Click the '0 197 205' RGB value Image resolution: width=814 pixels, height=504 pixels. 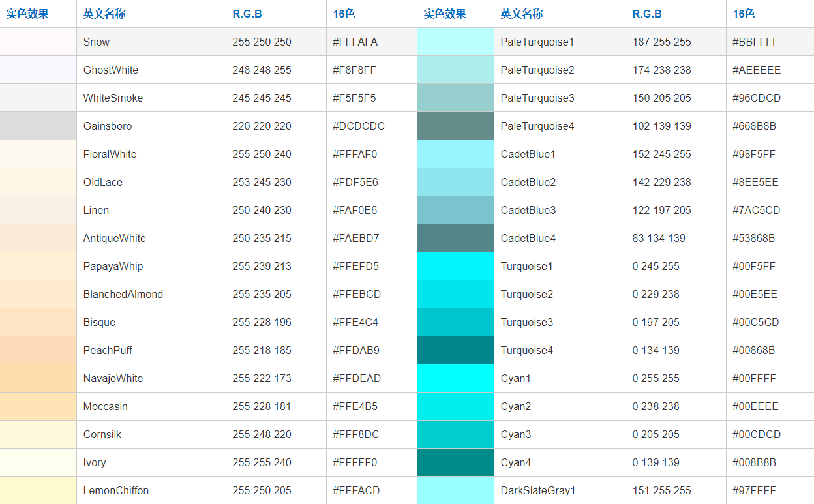(x=656, y=322)
